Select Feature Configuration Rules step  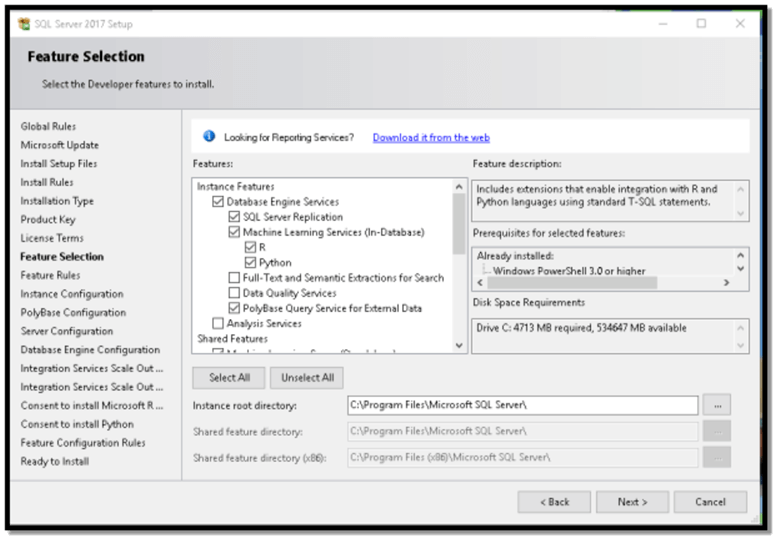tap(83, 443)
